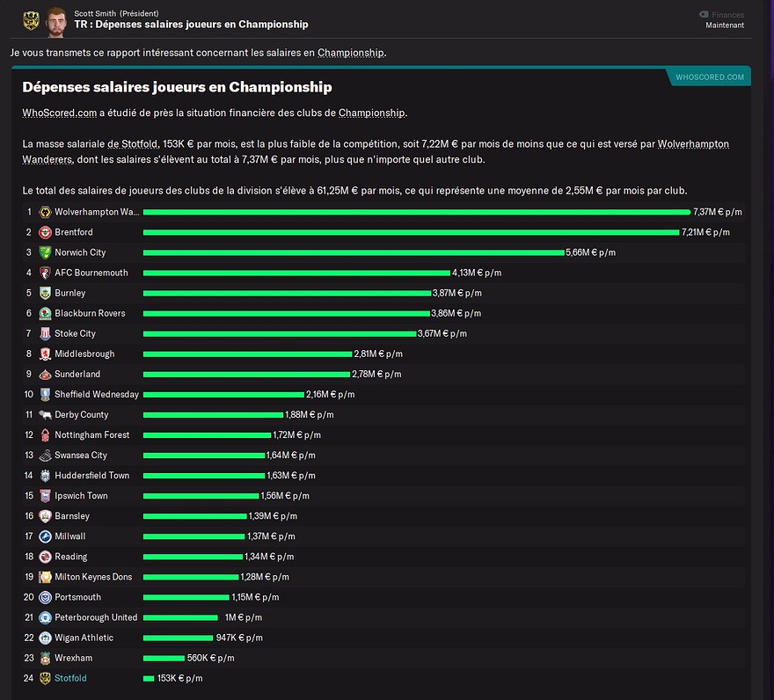Click the Stotfold crest next to the sender
The width and height of the screenshot is (774, 700).
(31, 21)
